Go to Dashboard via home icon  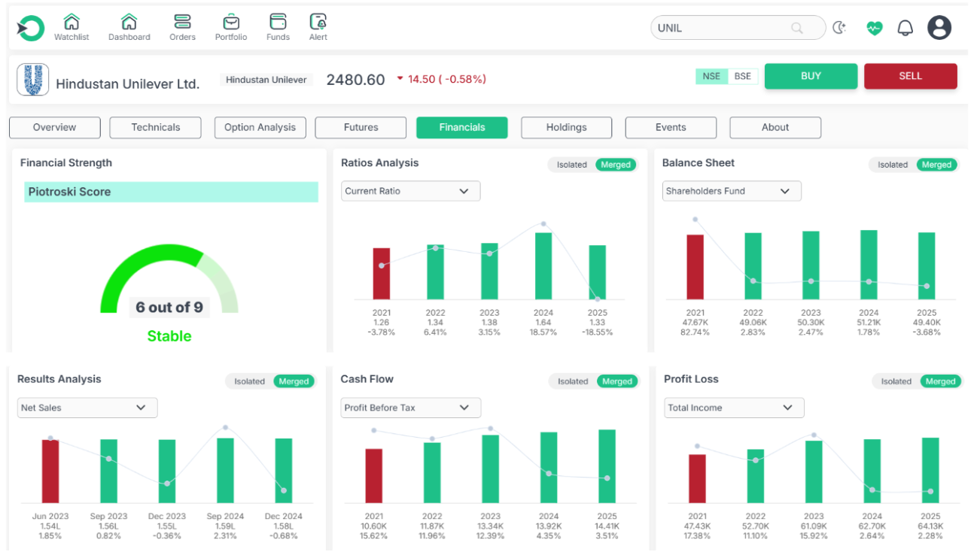click(x=129, y=22)
